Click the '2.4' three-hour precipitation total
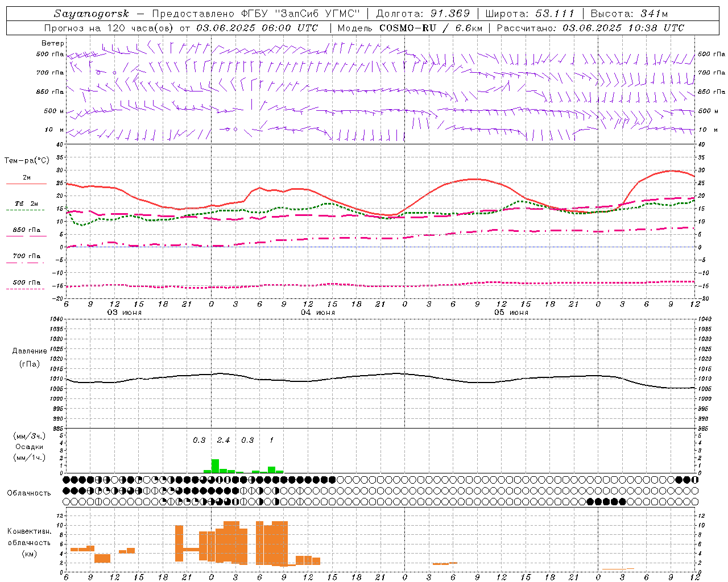This screenshot has width=728, height=582. 224,440
